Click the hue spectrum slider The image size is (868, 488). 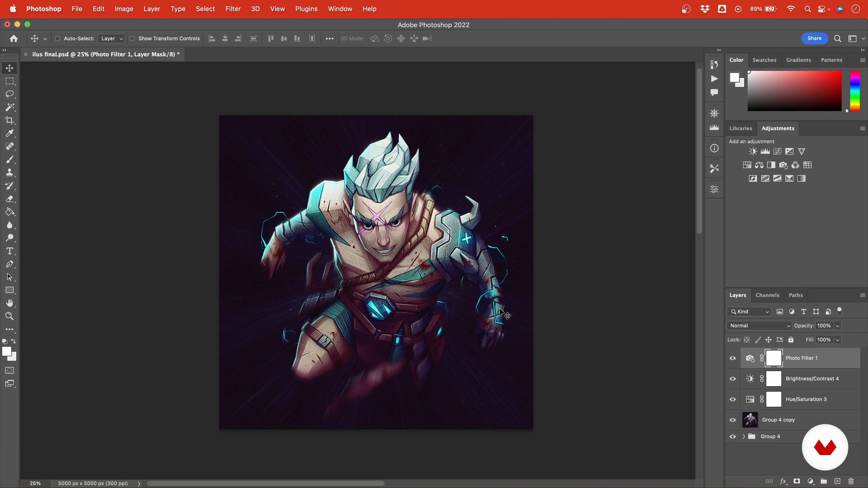(x=854, y=91)
